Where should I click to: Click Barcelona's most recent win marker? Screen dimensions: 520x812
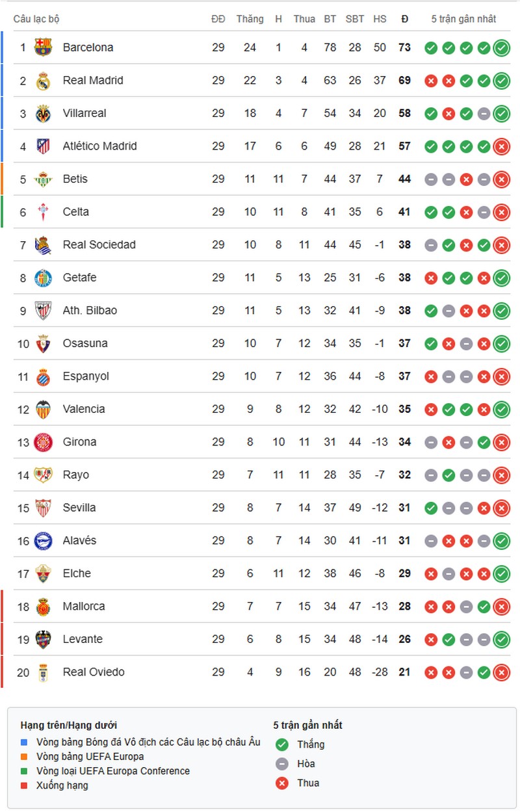[500, 47]
